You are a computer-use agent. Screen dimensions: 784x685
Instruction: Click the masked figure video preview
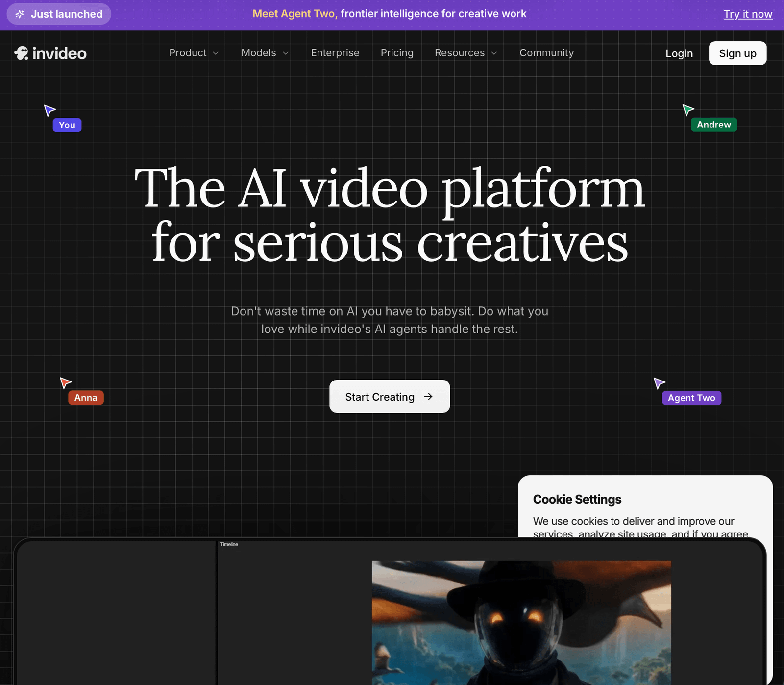tap(521, 623)
